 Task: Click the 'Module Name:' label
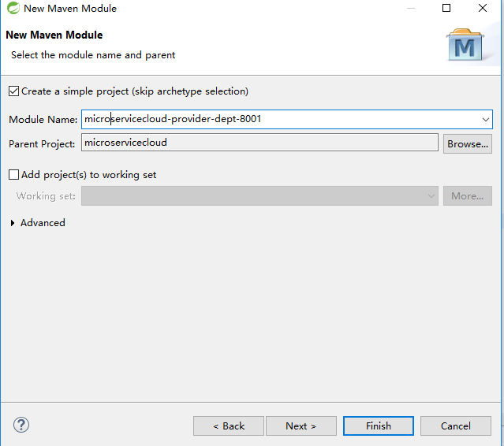(x=43, y=120)
